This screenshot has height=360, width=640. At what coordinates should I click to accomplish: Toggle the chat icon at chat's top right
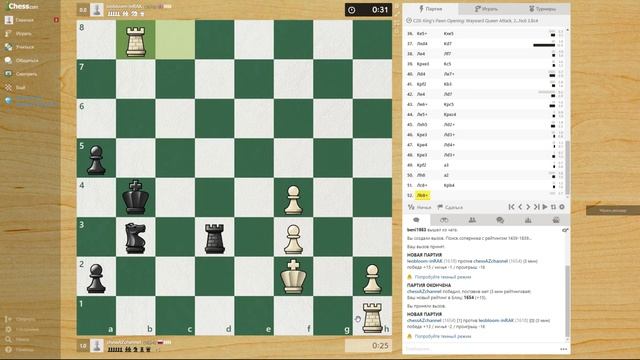pos(565,230)
